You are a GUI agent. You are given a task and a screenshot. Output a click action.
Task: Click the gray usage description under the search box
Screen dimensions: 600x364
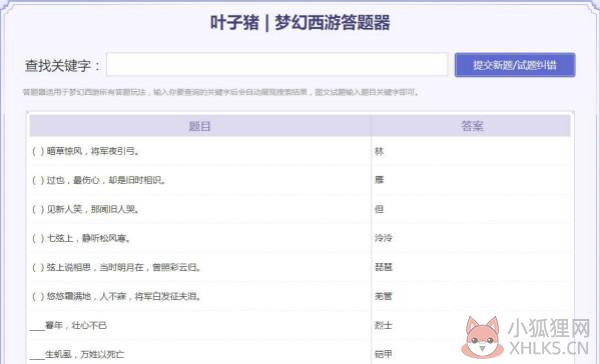[221, 92]
